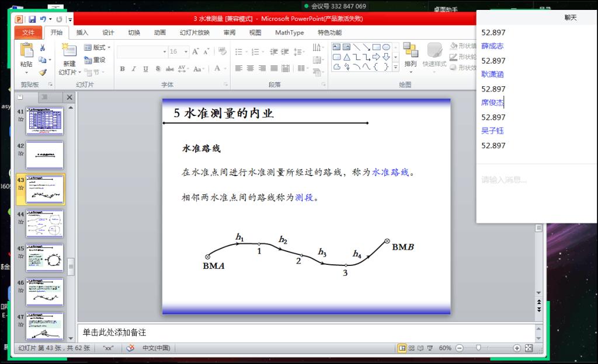Click the Cut scissors icon
The image size is (598, 364).
43,48
